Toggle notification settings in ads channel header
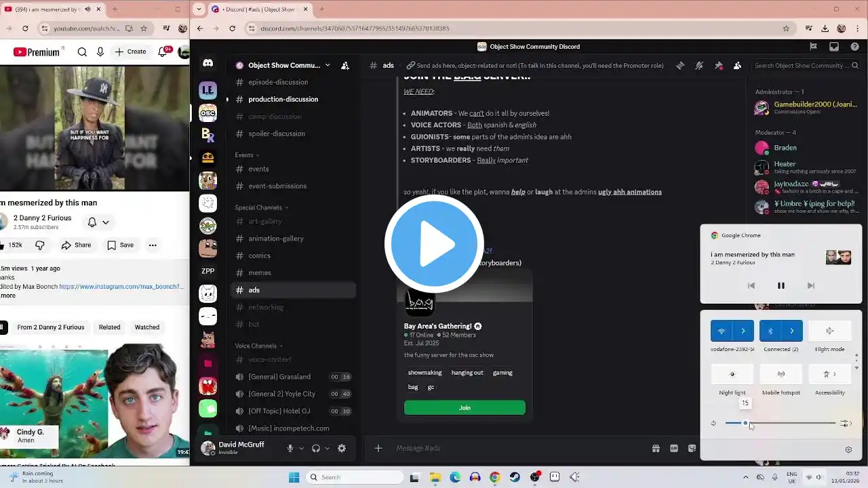This screenshot has height=488, width=868. (699, 66)
